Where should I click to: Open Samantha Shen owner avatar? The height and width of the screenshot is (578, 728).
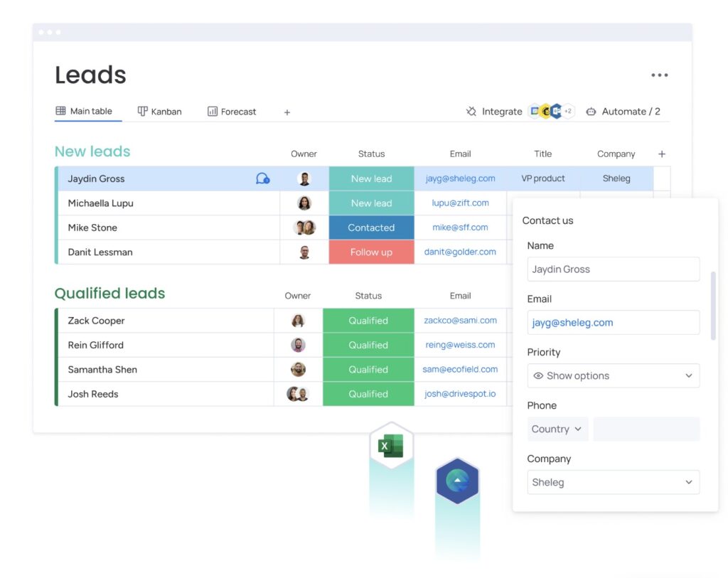coord(298,370)
